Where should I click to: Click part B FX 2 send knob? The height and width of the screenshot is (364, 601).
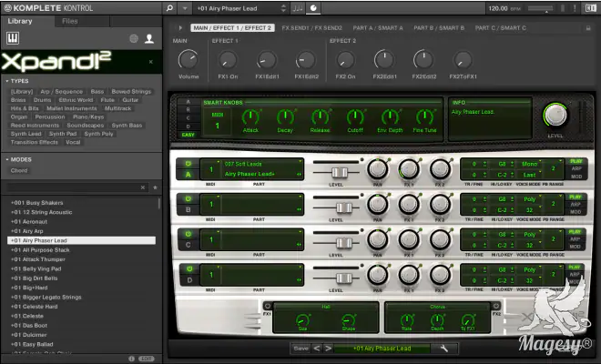tap(441, 204)
